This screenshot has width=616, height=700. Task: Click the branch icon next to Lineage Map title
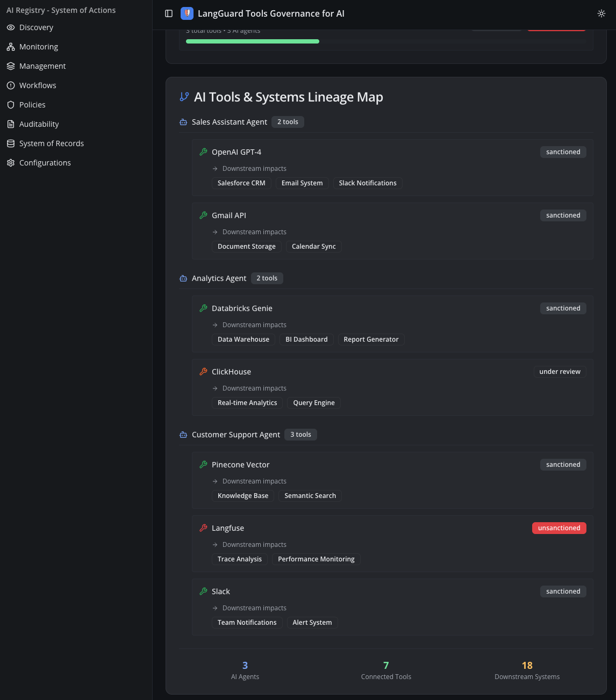point(184,97)
